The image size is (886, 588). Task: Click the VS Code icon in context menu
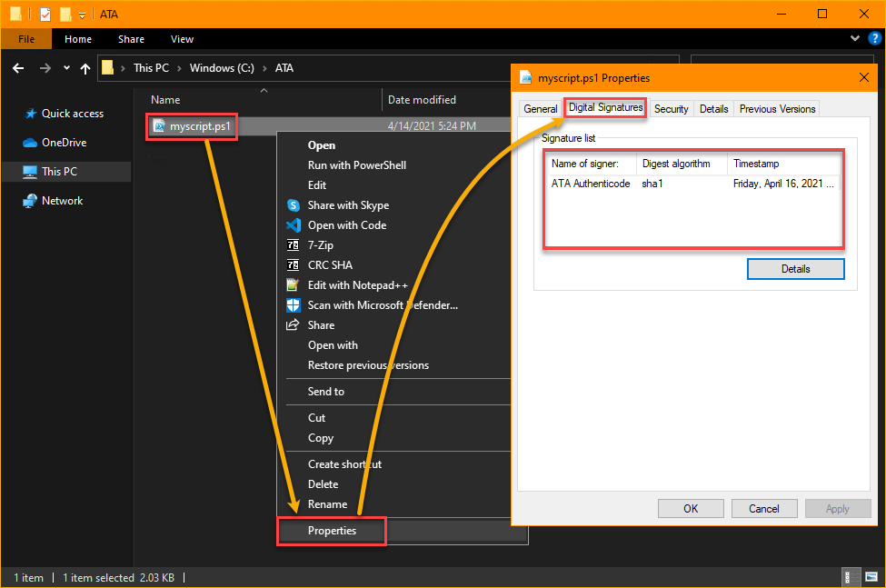(294, 225)
